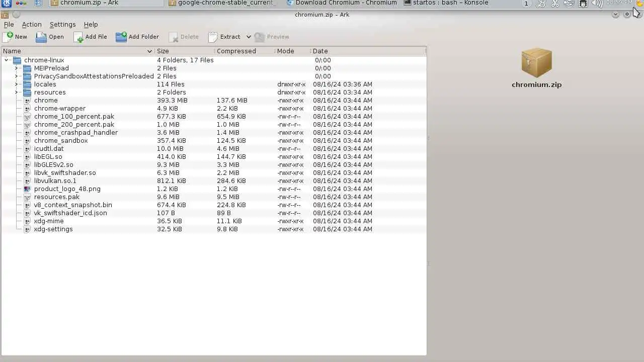Expand the MEIPreload folder node
This screenshot has height=362, width=644.
click(x=17, y=68)
